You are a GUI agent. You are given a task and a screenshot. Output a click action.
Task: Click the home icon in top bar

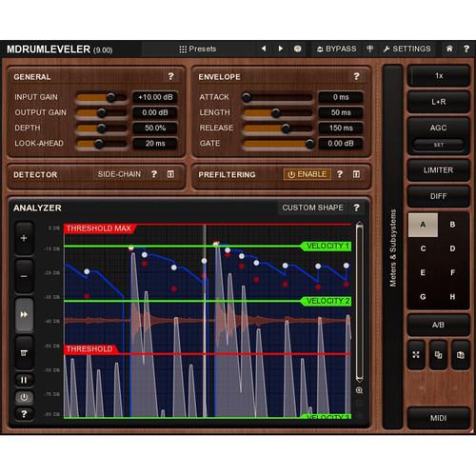pyautogui.click(x=449, y=49)
